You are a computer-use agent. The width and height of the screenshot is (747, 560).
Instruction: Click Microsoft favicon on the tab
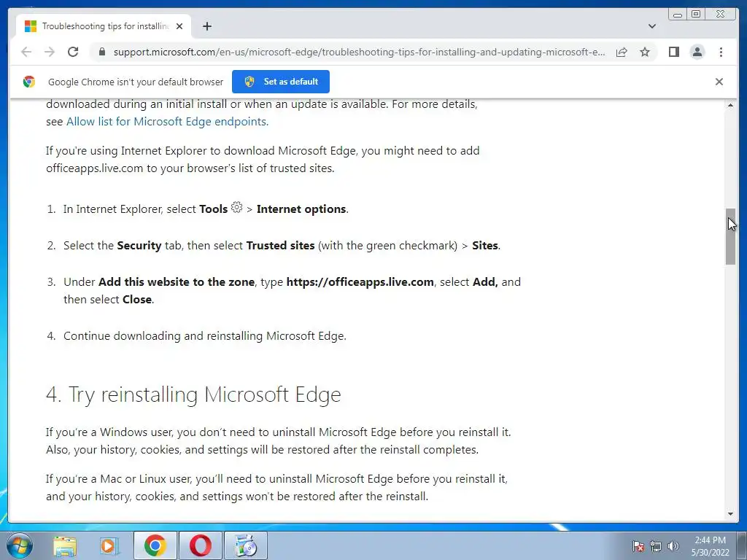coord(31,26)
